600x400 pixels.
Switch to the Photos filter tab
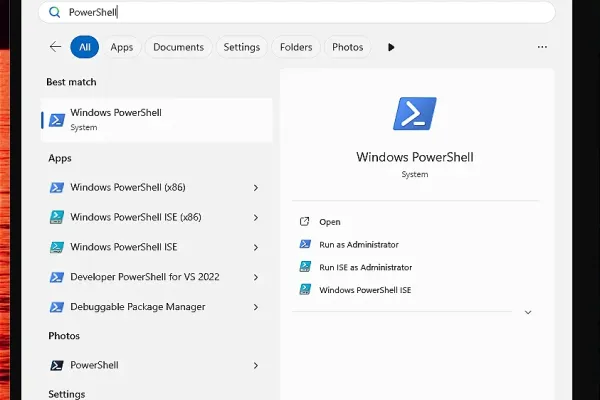(x=347, y=47)
